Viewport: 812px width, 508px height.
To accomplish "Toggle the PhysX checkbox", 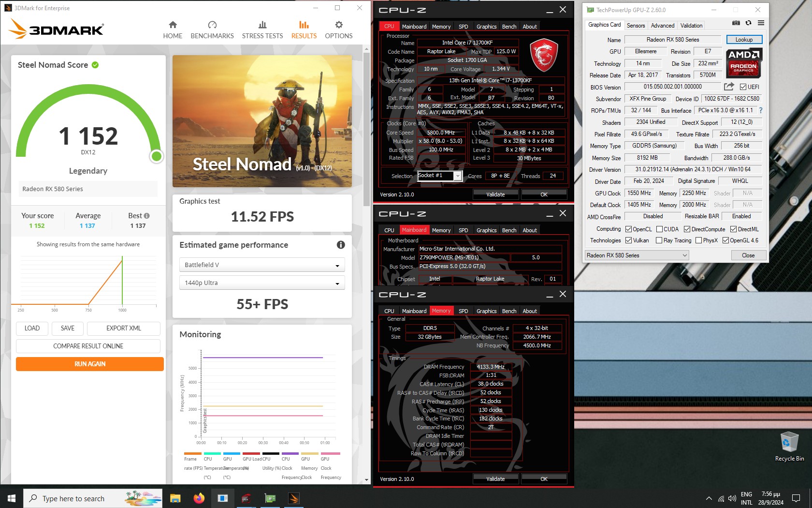I will pyautogui.click(x=698, y=240).
